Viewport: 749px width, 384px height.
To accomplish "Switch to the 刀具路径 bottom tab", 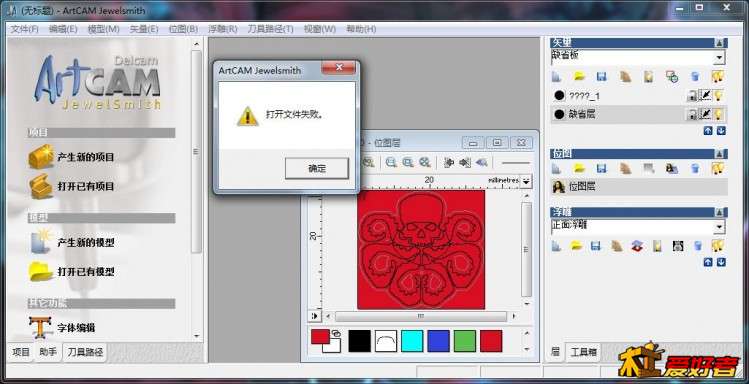I will (x=85, y=352).
